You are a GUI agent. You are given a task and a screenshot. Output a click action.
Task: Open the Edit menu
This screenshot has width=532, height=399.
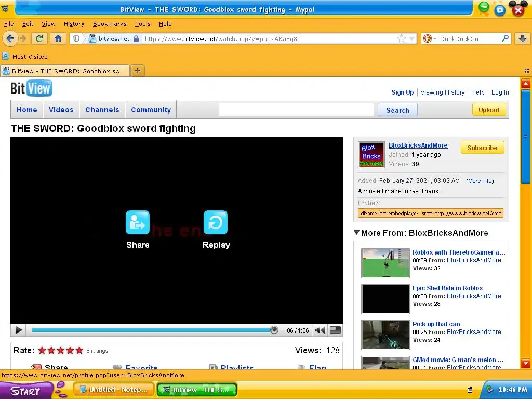(x=28, y=24)
